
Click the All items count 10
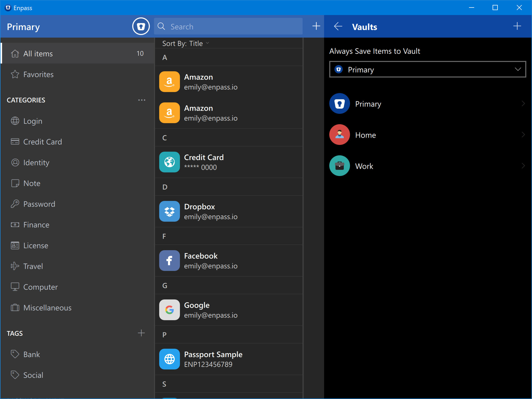[140, 53]
